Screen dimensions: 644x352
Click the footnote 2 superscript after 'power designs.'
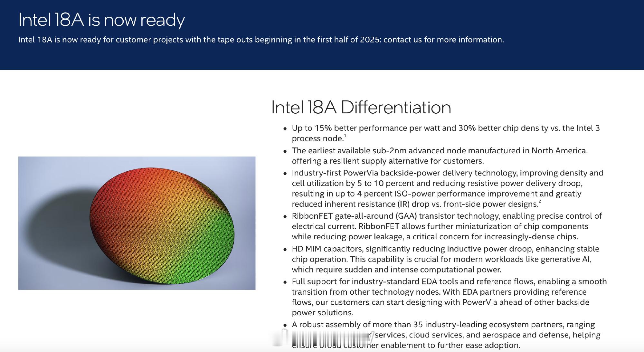pyautogui.click(x=540, y=201)
